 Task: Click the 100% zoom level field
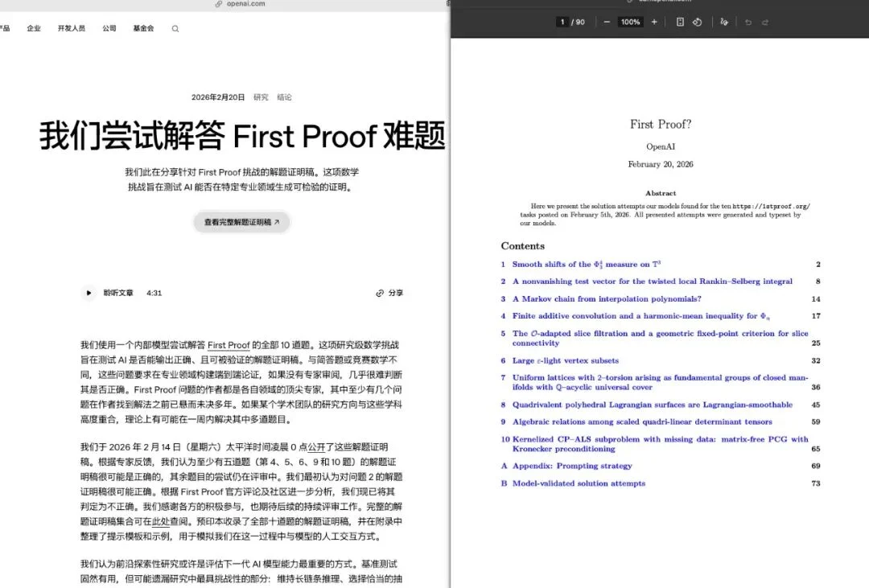point(630,23)
